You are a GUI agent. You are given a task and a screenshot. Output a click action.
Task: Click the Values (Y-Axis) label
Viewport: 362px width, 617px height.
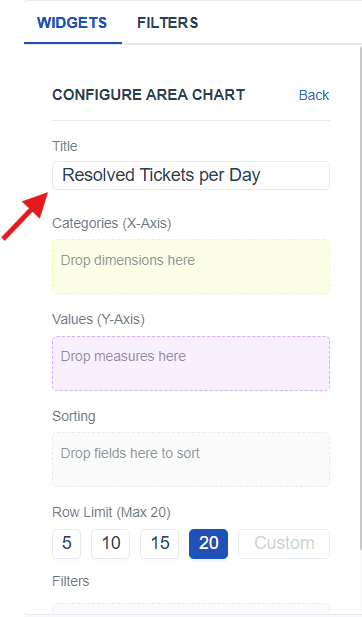click(98, 319)
